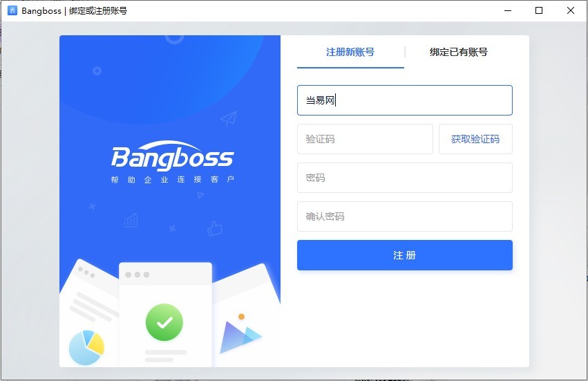The width and height of the screenshot is (588, 381).
Task: Focus the account field containing 当易网
Action: click(x=405, y=100)
